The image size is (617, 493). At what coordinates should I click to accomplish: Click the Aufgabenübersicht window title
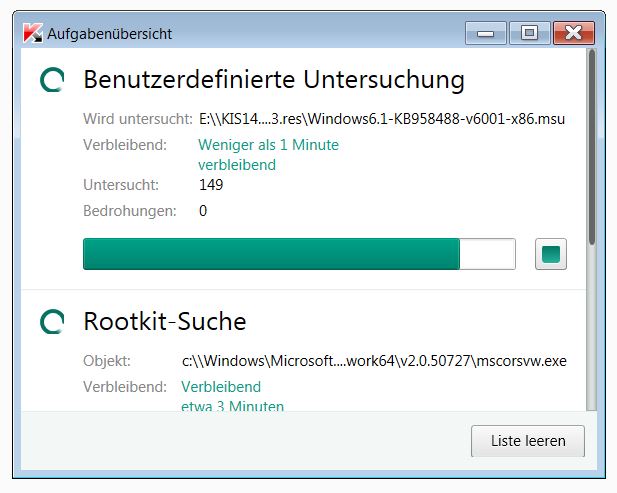(109, 34)
